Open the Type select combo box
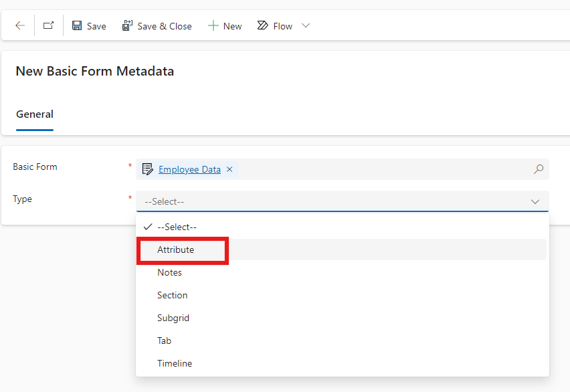 (x=335, y=201)
